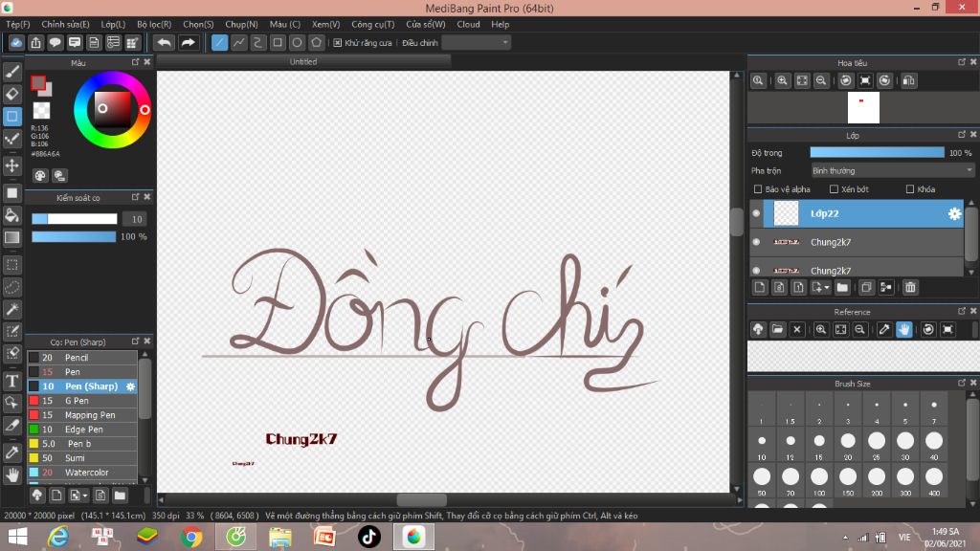Open an image file in Reference panel
Screen dimensions: 980x551
(777, 329)
